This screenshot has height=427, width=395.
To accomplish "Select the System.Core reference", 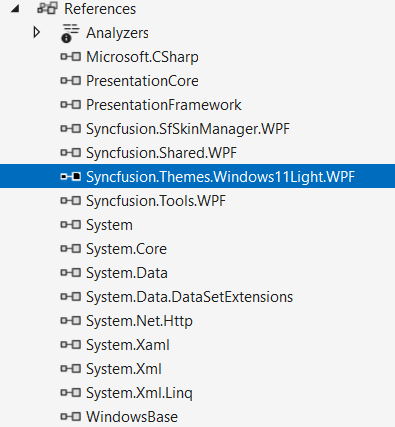I will tap(126, 249).
